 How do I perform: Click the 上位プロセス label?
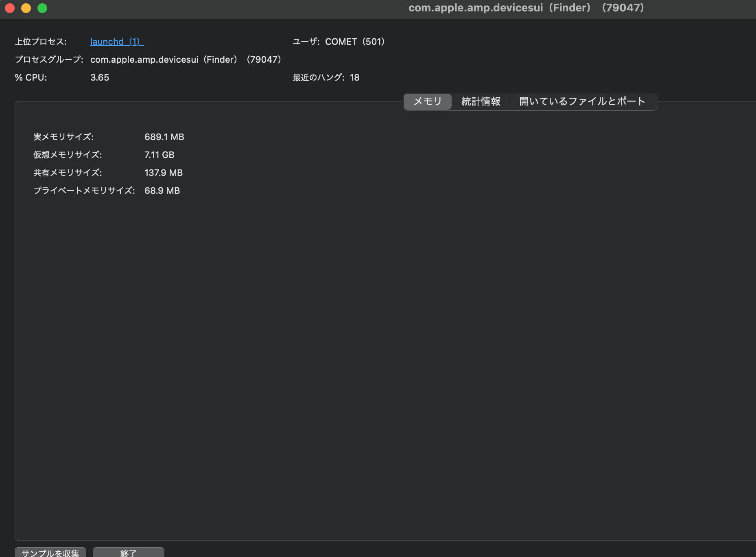41,42
